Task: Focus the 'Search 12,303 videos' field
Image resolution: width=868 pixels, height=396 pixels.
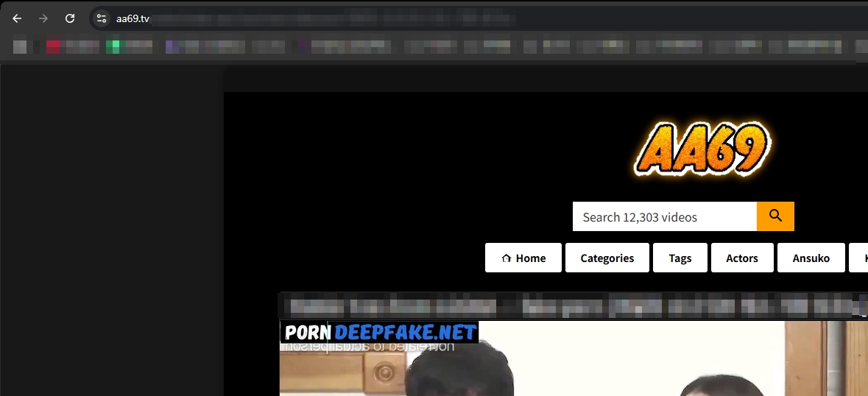Action: [664, 216]
